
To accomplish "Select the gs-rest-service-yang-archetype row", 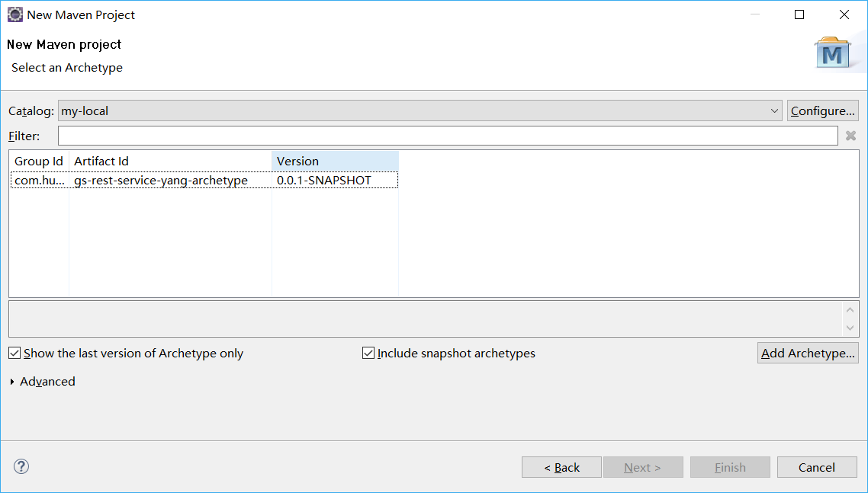I will tap(204, 181).
